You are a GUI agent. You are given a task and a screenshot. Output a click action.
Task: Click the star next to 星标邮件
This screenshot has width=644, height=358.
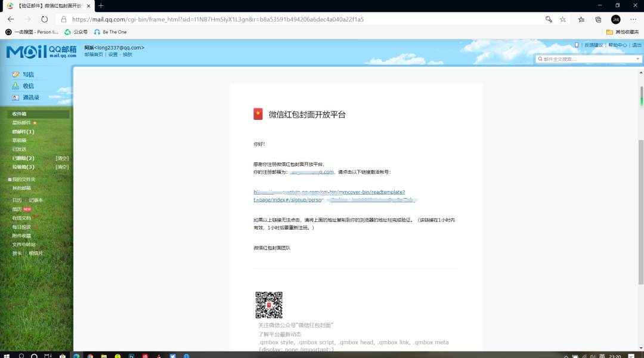(35, 123)
